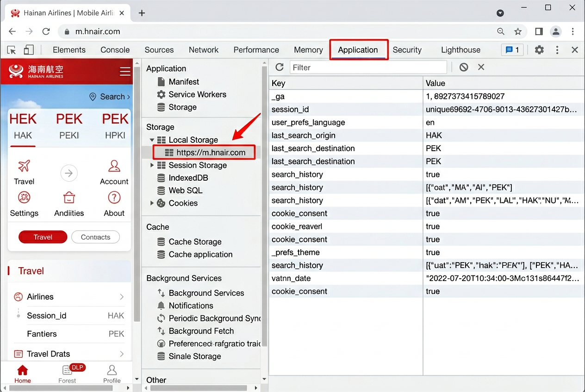Open the Account icon
The width and height of the screenshot is (585, 392).
click(x=114, y=166)
